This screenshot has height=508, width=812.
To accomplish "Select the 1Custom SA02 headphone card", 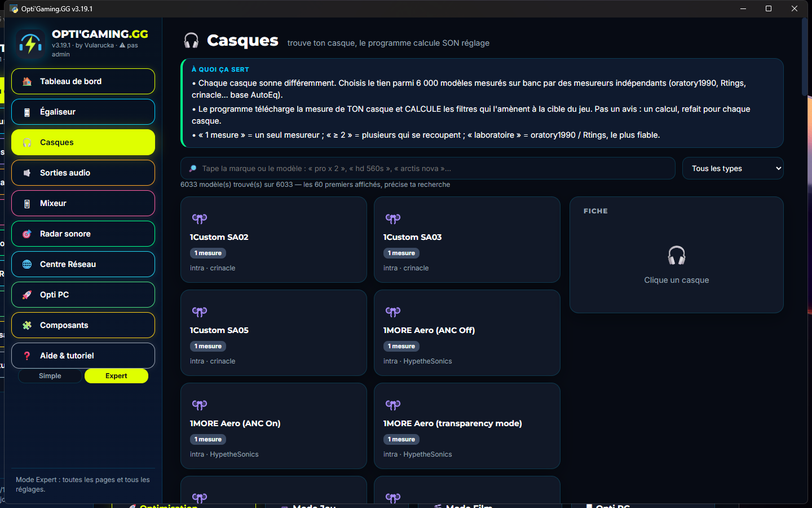I will pyautogui.click(x=273, y=239).
